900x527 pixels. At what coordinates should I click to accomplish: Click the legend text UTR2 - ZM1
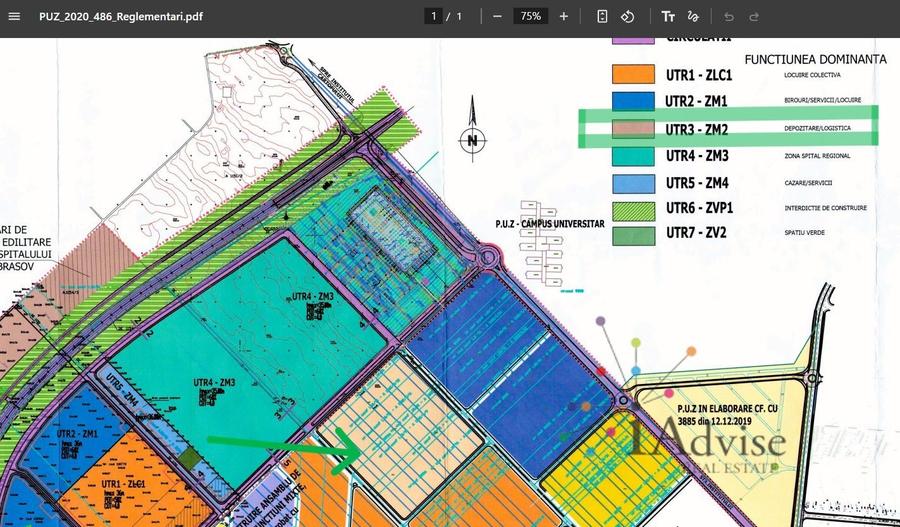696,102
